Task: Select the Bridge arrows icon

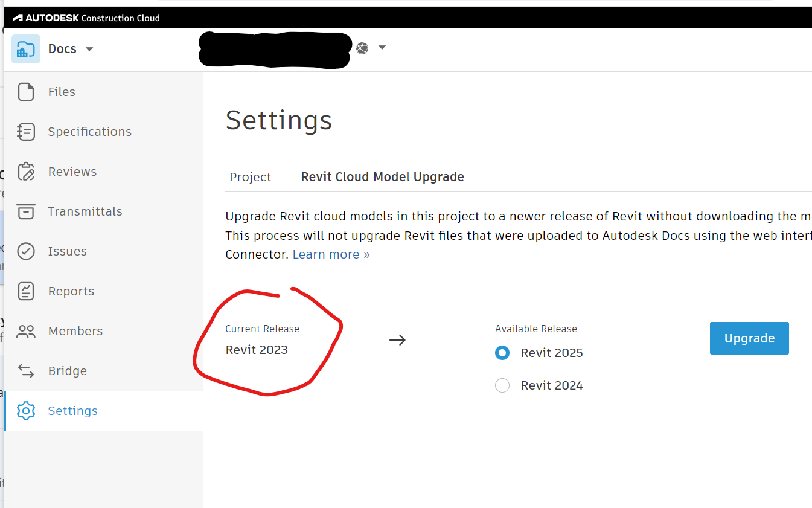Action: pos(26,371)
